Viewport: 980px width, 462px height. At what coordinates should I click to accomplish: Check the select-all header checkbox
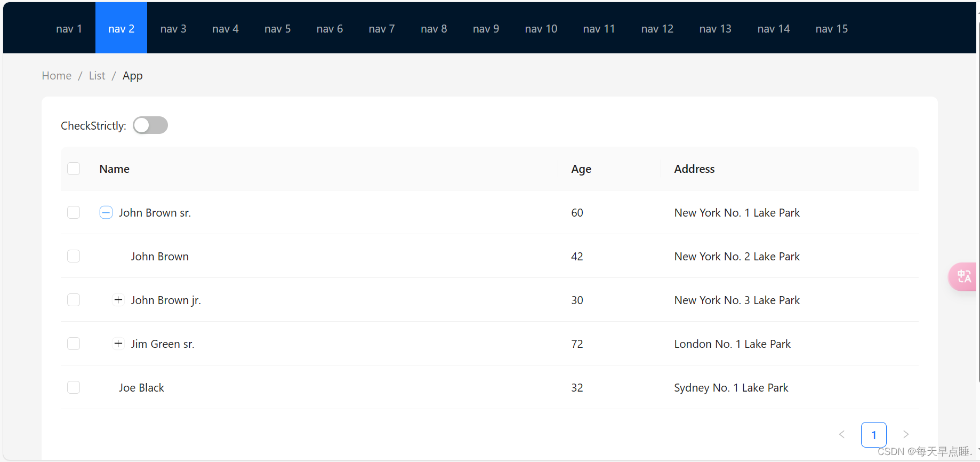click(x=74, y=169)
